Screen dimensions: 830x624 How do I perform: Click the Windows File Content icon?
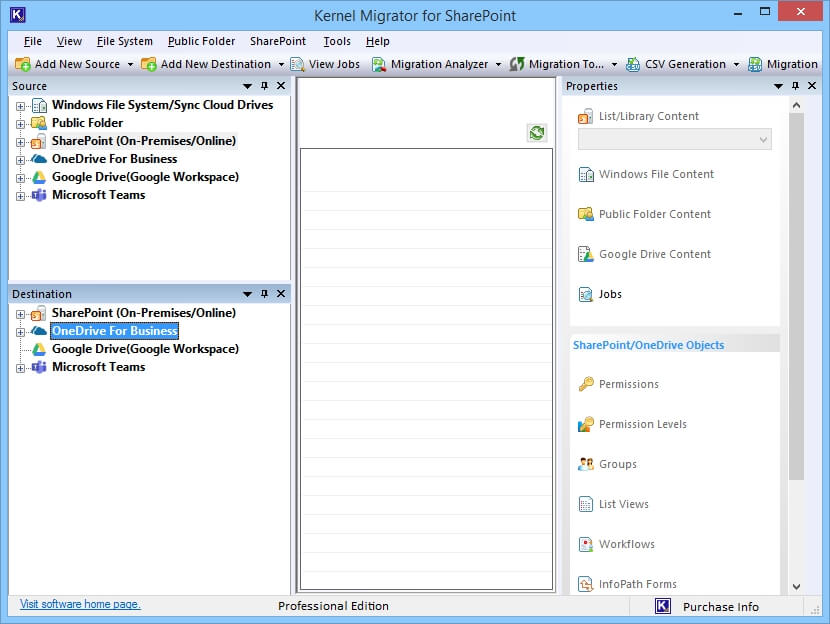coord(586,174)
